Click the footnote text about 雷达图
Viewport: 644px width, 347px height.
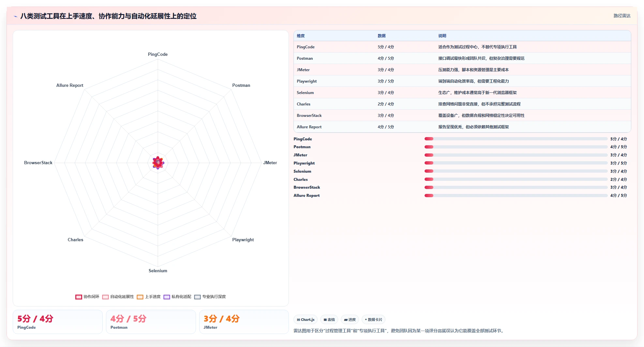coord(399,331)
